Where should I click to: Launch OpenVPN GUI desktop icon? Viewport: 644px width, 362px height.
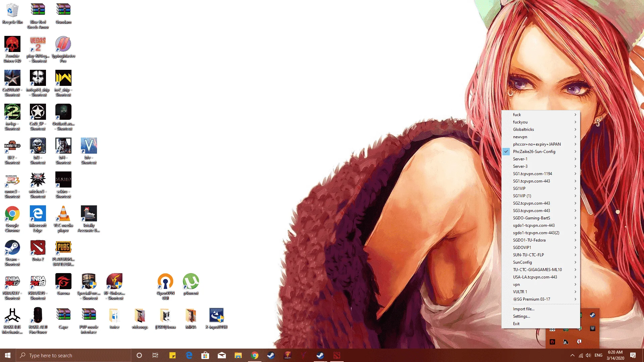[165, 286]
